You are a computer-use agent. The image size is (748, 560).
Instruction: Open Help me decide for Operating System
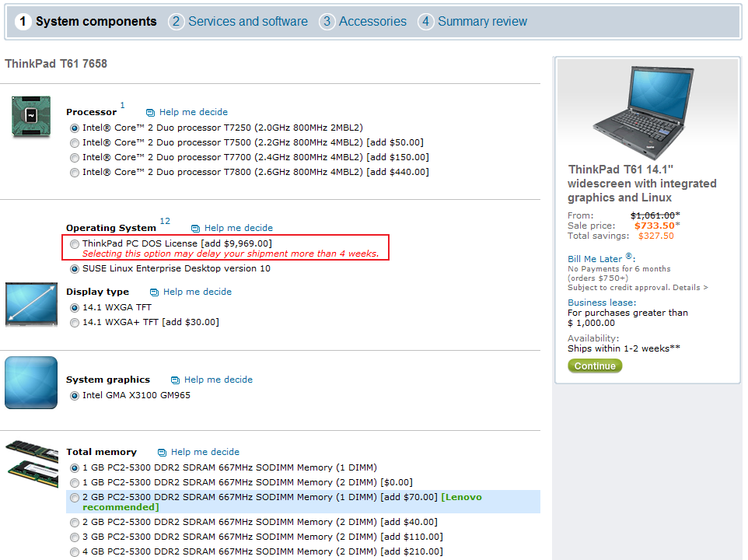pyautogui.click(x=238, y=228)
